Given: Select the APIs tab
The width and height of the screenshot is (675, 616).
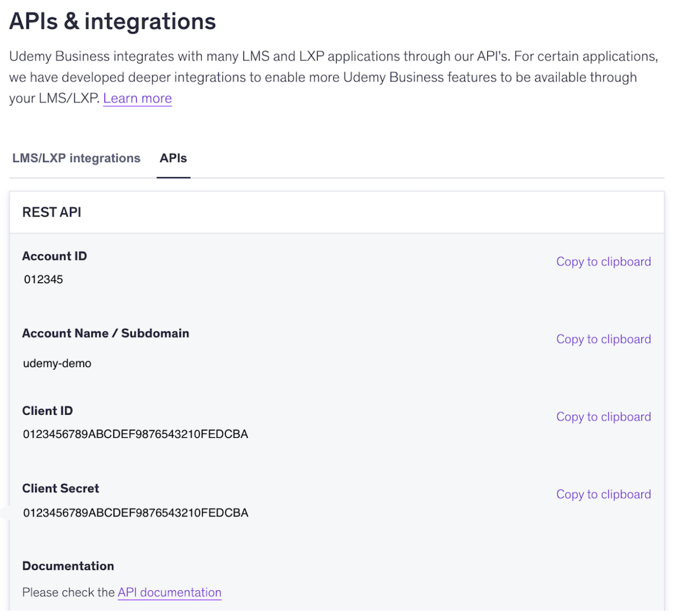Looking at the screenshot, I should point(173,159).
